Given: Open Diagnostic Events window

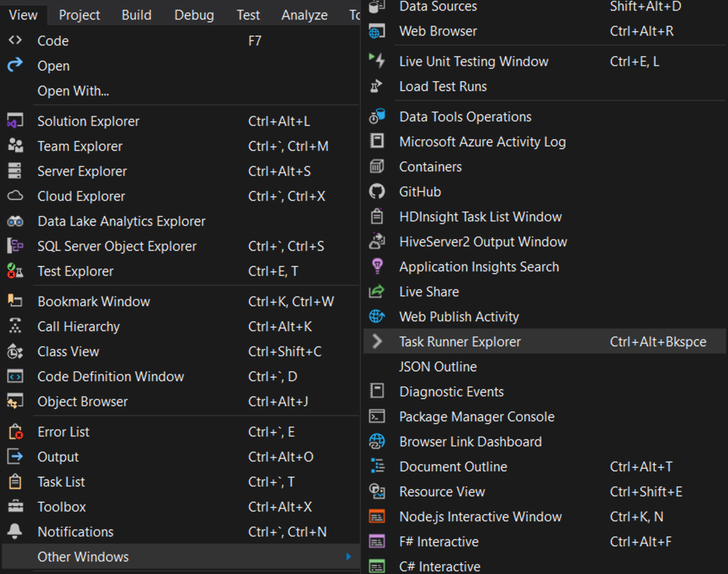Looking at the screenshot, I should [x=545, y=391].
